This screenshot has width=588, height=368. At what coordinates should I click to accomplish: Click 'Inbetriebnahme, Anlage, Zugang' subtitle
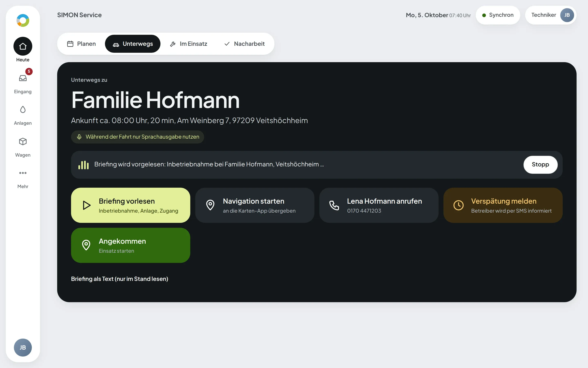click(138, 211)
